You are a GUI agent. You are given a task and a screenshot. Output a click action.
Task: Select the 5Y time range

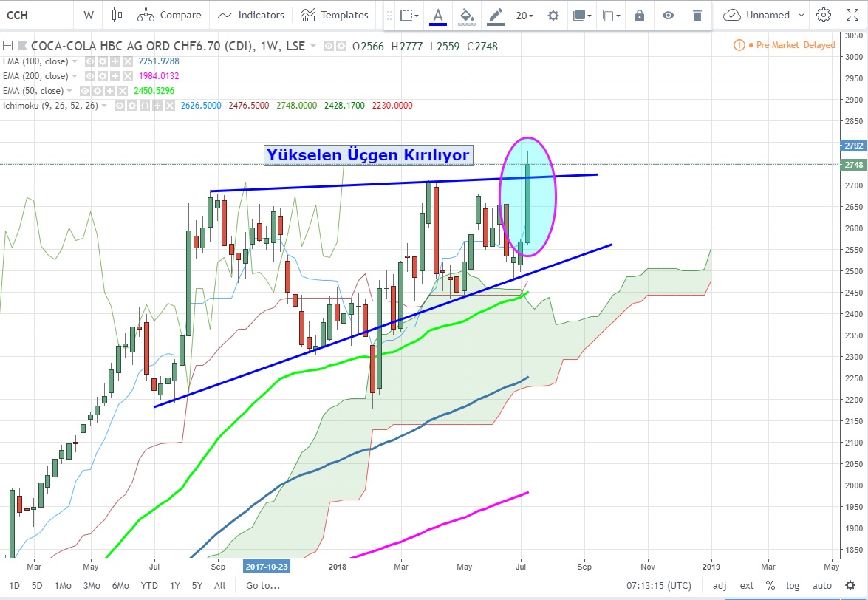197,586
